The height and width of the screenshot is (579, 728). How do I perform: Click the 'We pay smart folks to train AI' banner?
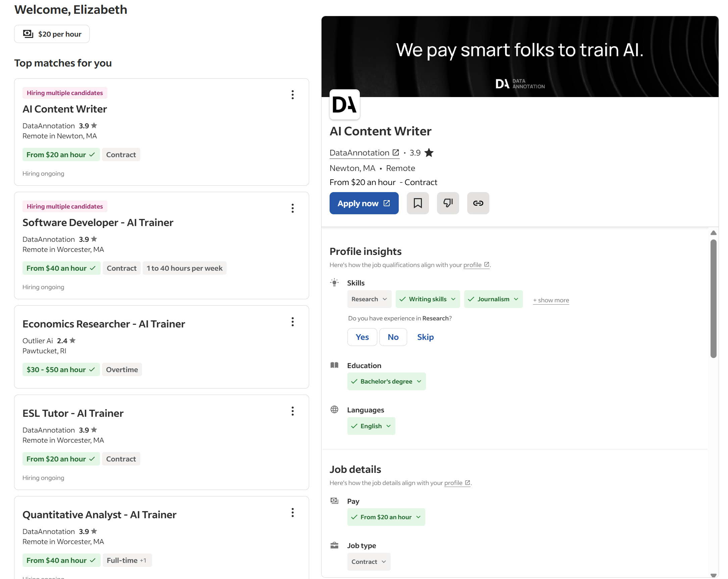click(x=520, y=56)
